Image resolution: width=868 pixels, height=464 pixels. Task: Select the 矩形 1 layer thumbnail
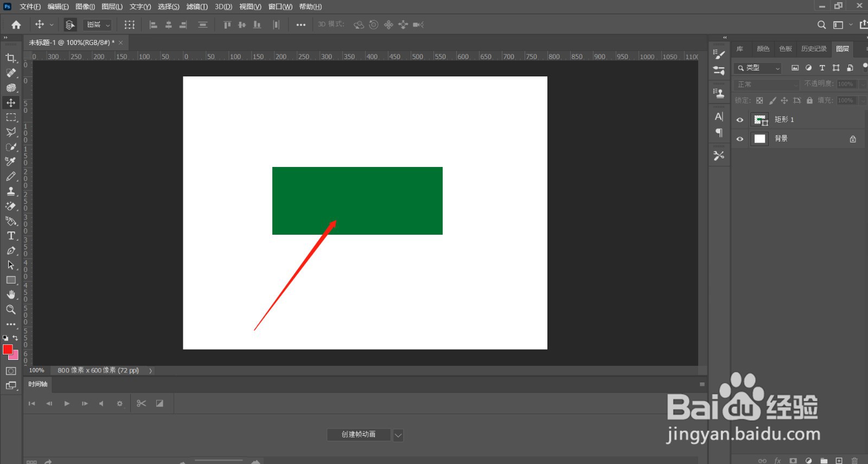pyautogui.click(x=760, y=120)
